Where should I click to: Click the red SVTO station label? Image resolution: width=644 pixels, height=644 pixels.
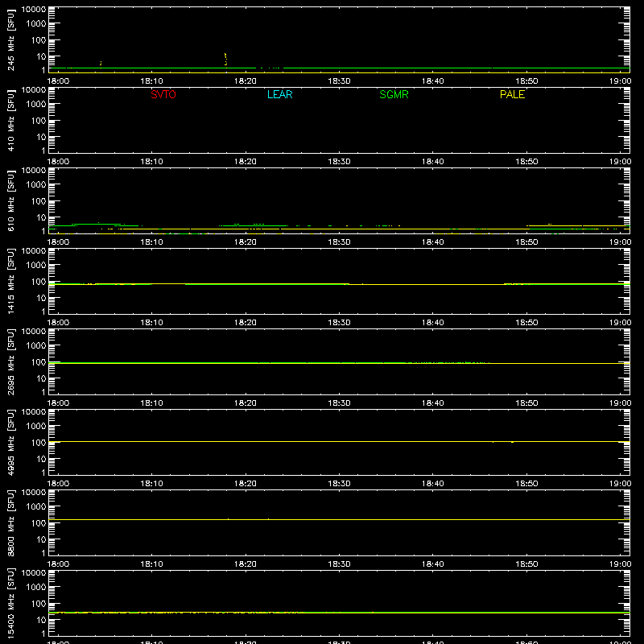tap(163, 94)
